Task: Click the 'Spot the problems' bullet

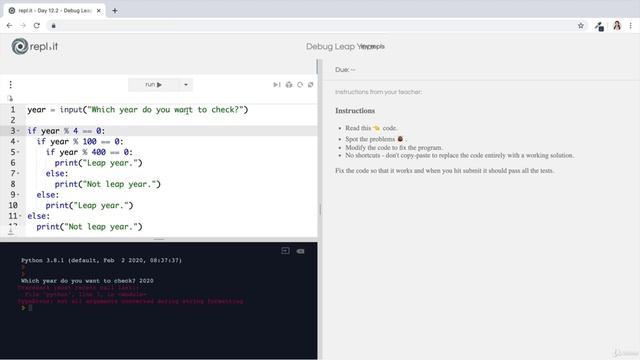Action: pos(376,139)
